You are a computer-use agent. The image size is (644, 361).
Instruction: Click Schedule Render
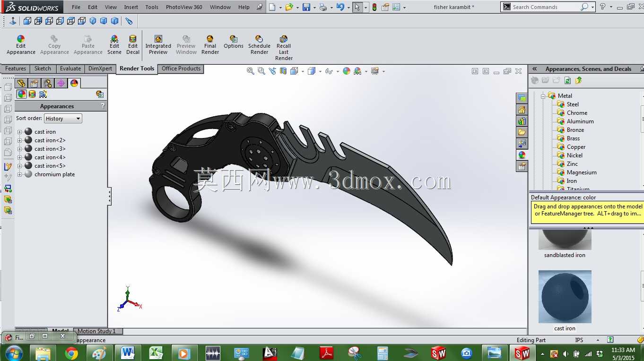259,45
